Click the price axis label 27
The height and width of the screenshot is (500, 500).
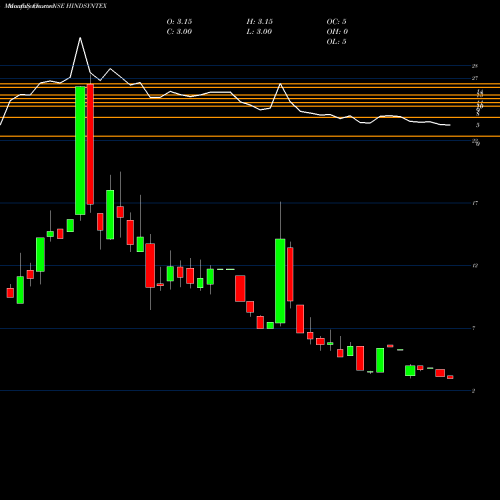tap(475, 78)
